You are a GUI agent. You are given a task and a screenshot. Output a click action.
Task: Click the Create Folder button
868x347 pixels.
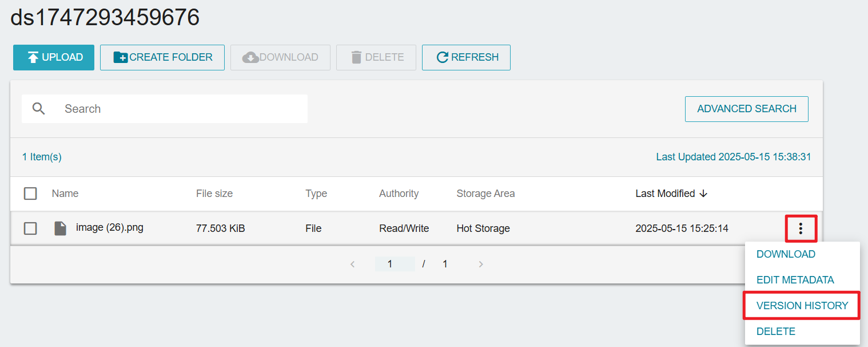pos(162,57)
